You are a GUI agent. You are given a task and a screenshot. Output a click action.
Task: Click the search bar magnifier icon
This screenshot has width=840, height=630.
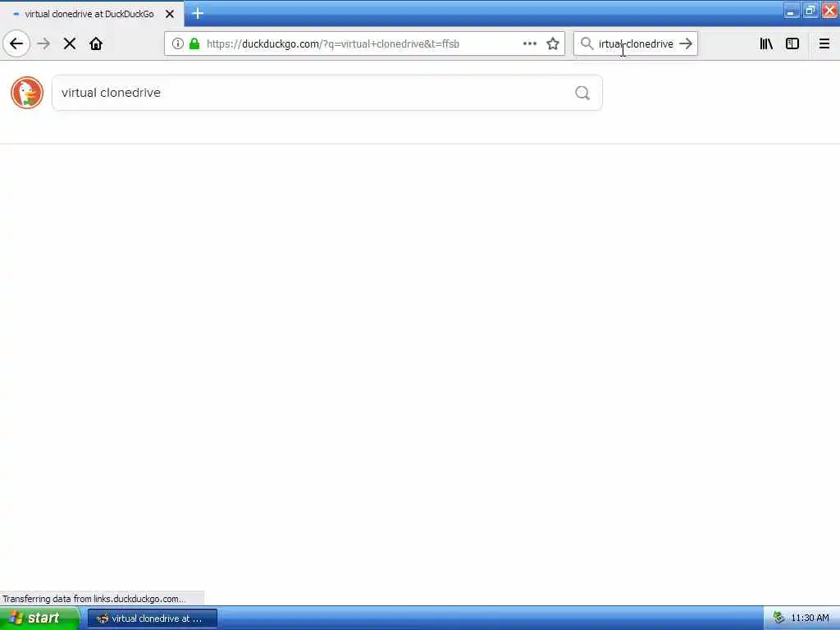coord(587,43)
